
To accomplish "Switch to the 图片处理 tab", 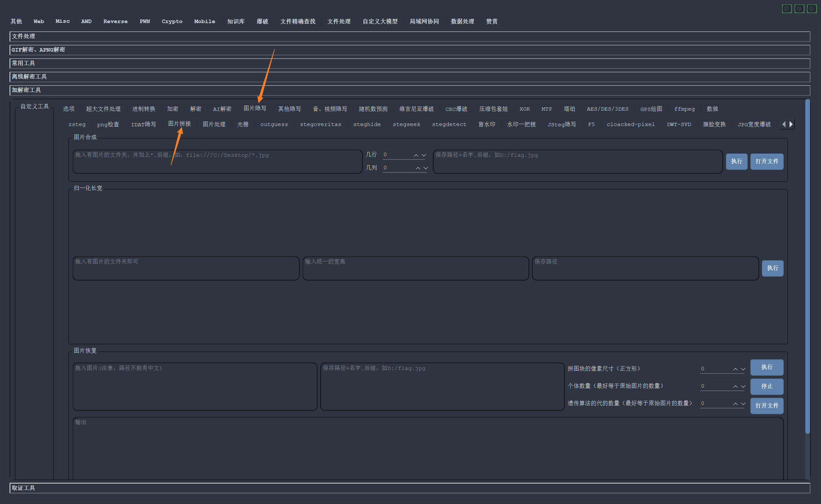I will (214, 124).
